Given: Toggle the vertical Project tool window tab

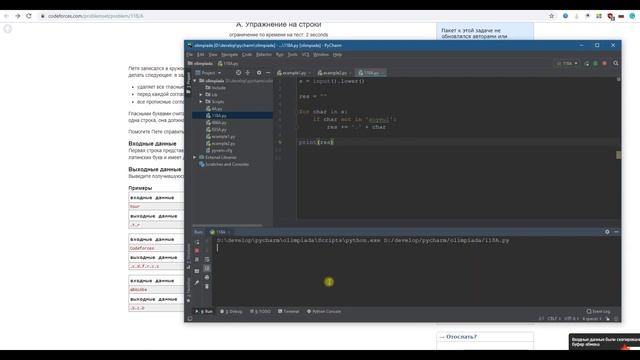Looking at the screenshot, I should point(188,84).
